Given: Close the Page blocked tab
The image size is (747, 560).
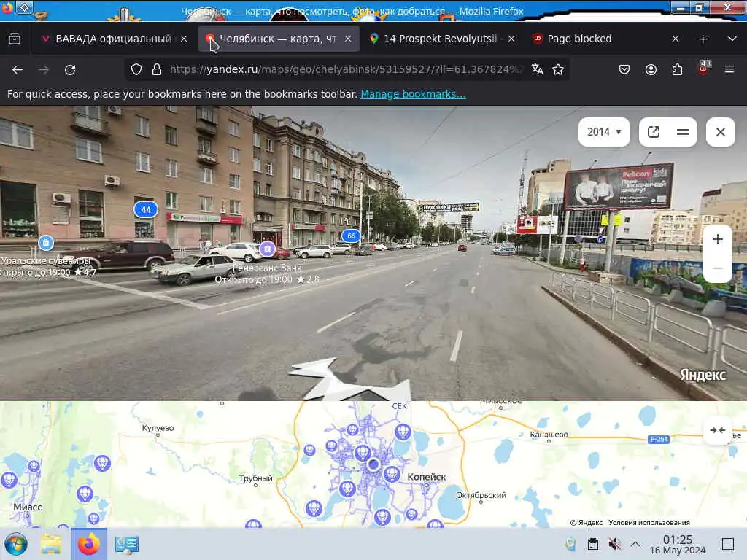Looking at the screenshot, I should [675, 39].
